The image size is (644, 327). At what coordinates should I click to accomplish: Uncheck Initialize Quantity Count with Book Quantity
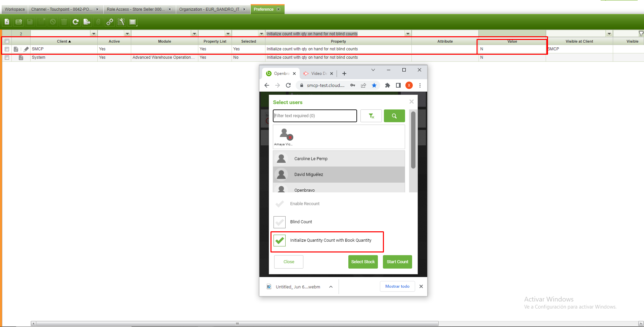[280, 240]
